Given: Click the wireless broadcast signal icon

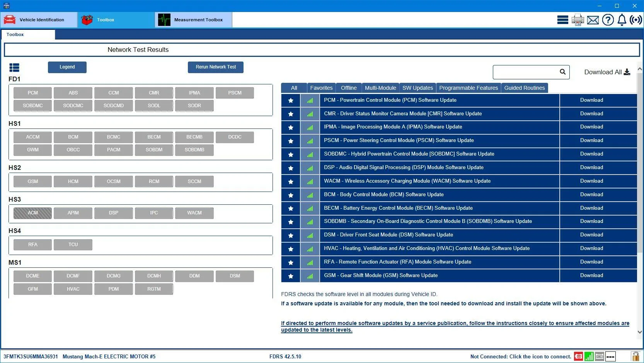Looking at the screenshot, I should pos(635,20).
